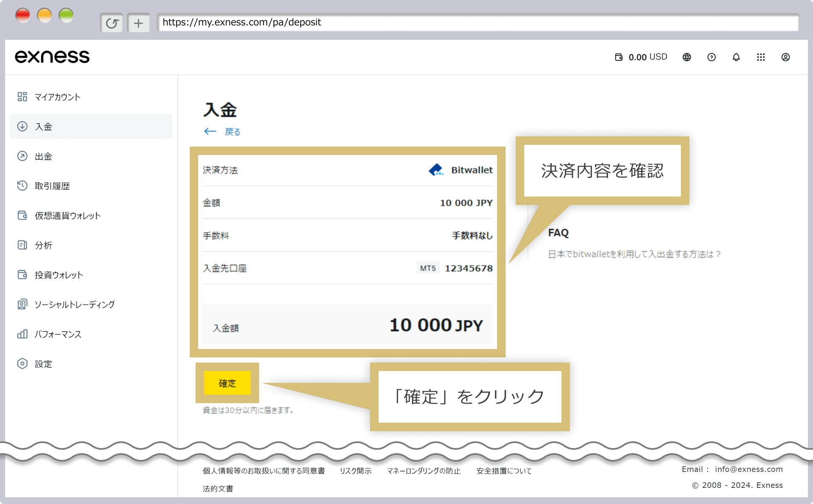Screen dimensions: 813x504
Task: Reload the page with browser refresh button
Action: [112, 23]
